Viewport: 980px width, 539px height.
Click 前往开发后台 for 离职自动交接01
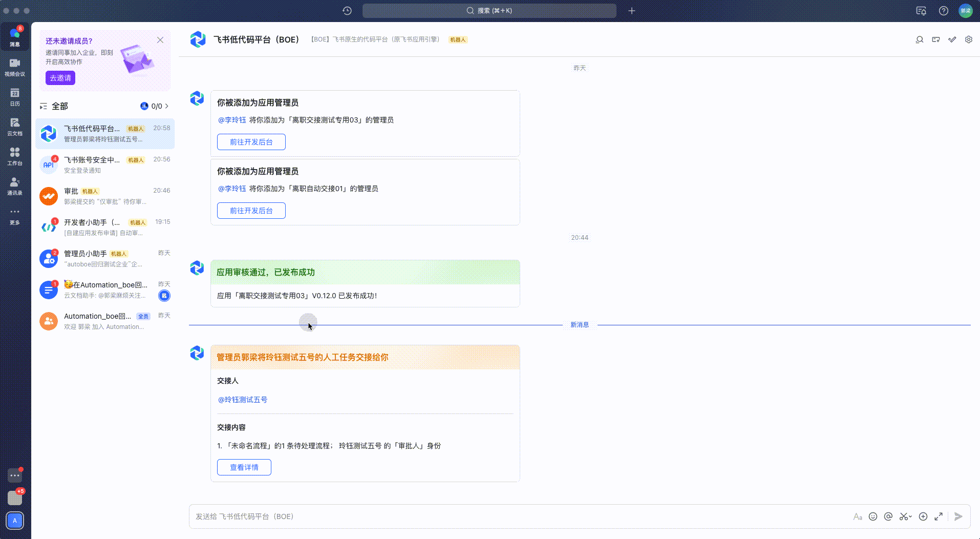click(251, 211)
